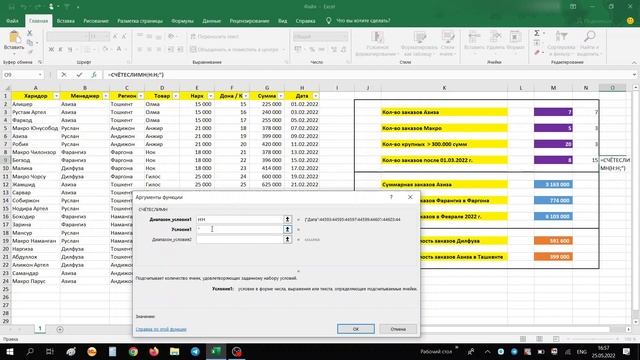
Task: Switch to the Рисование ribbon tab
Action: tap(96, 21)
